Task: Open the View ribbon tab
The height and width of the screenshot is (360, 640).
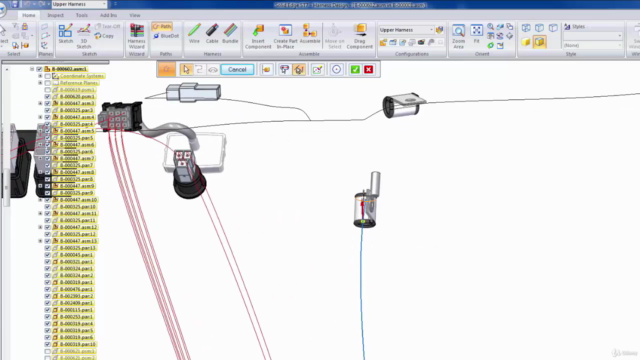Action: (x=135, y=15)
